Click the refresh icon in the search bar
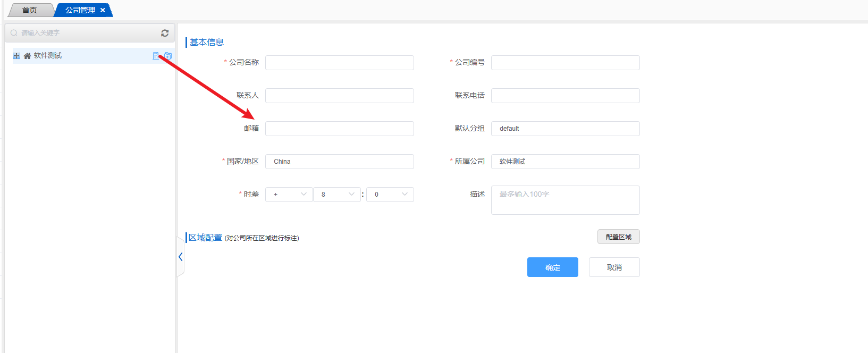Viewport: 868px width, 353px height. point(165,33)
